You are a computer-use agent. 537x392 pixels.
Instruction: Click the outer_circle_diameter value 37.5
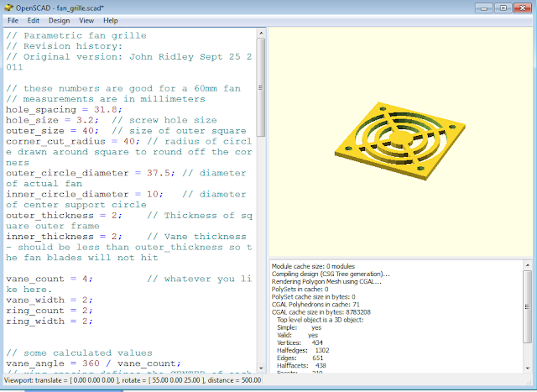point(159,173)
